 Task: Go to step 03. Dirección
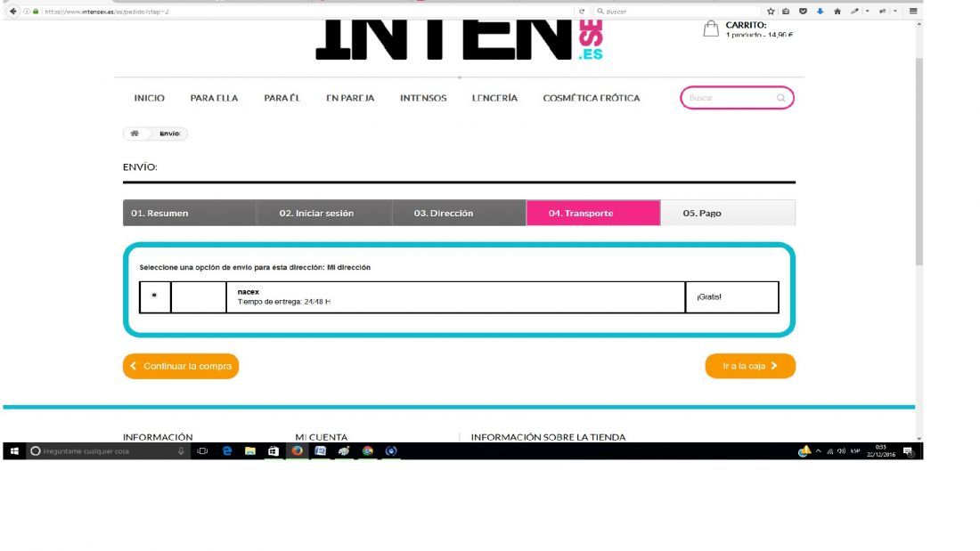click(459, 213)
